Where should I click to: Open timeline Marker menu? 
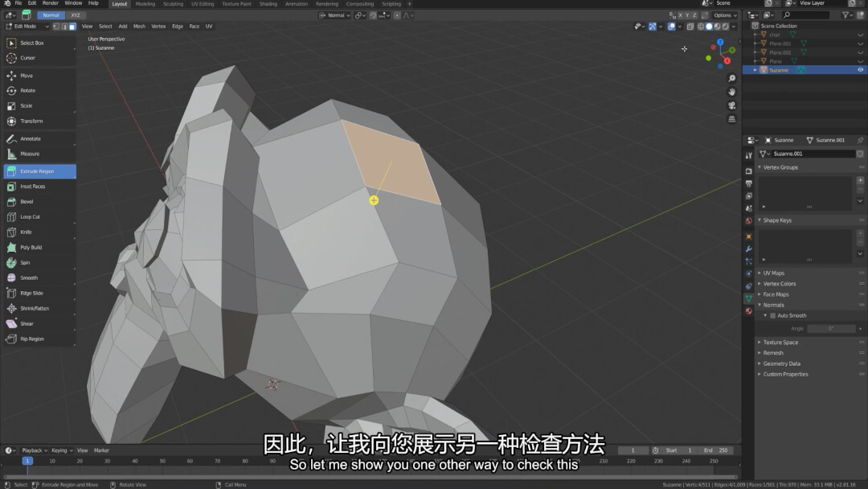click(x=101, y=450)
